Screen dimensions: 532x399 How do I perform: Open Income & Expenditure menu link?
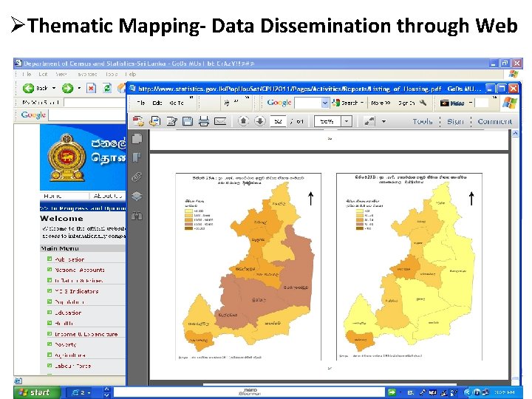(x=86, y=334)
